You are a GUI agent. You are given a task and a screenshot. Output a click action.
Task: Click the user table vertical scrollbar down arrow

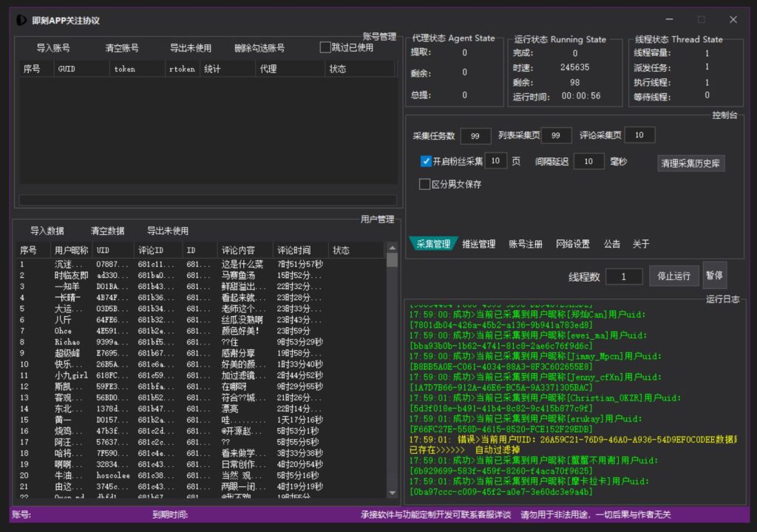393,493
